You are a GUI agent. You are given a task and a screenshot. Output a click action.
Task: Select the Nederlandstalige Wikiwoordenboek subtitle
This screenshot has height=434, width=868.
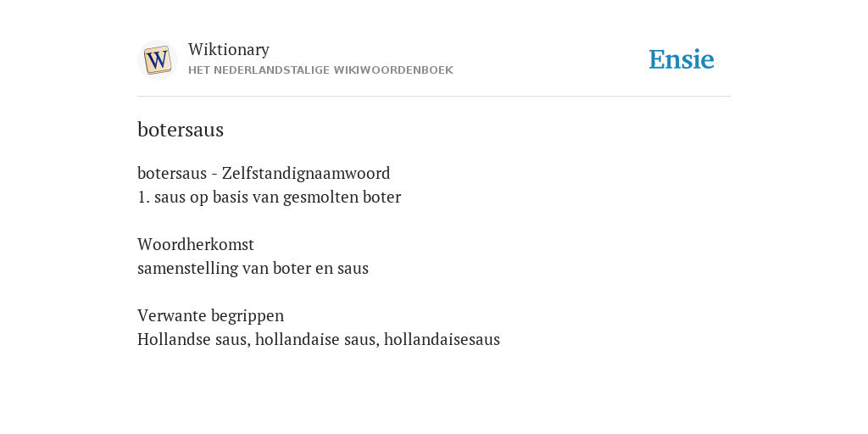pyautogui.click(x=320, y=70)
